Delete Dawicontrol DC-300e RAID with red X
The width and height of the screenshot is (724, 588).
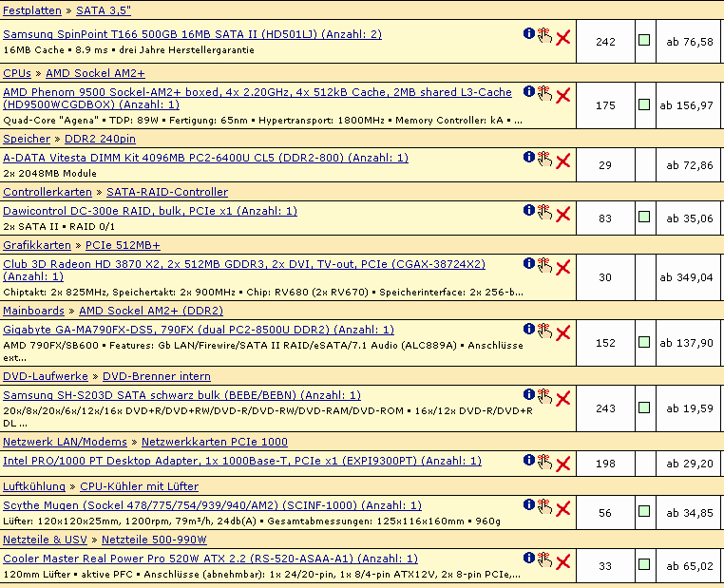(562, 214)
